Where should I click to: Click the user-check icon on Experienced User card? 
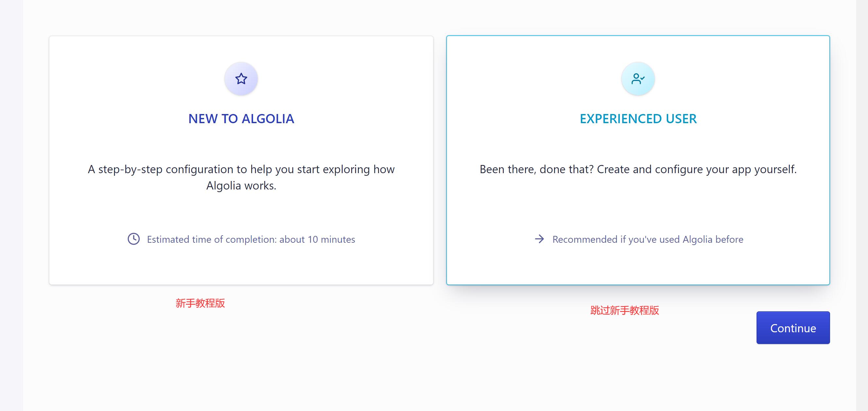click(638, 79)
